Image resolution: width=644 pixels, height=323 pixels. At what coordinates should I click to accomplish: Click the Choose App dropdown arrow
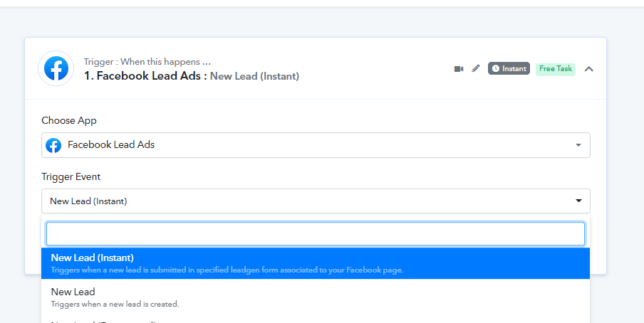click(578, 145)
